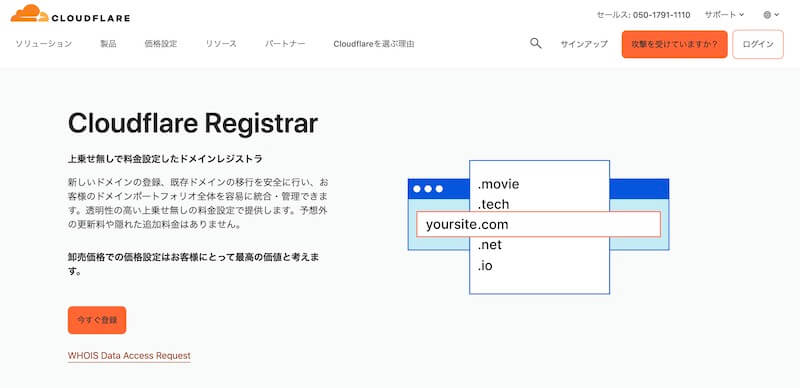Open the globe language selector
The width and height of the screenshot is (800, 388).
pos(771,15)
